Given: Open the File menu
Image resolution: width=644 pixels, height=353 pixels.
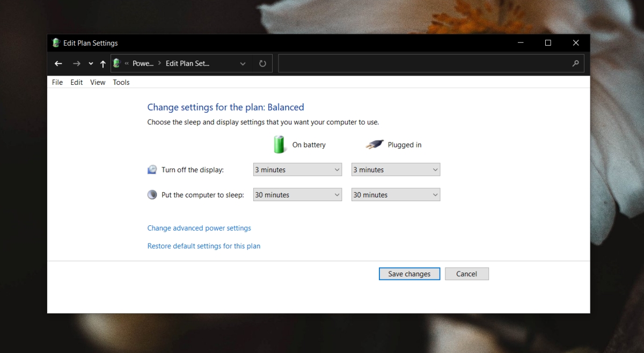Looking at the screenshot, I should coord(57,82).
